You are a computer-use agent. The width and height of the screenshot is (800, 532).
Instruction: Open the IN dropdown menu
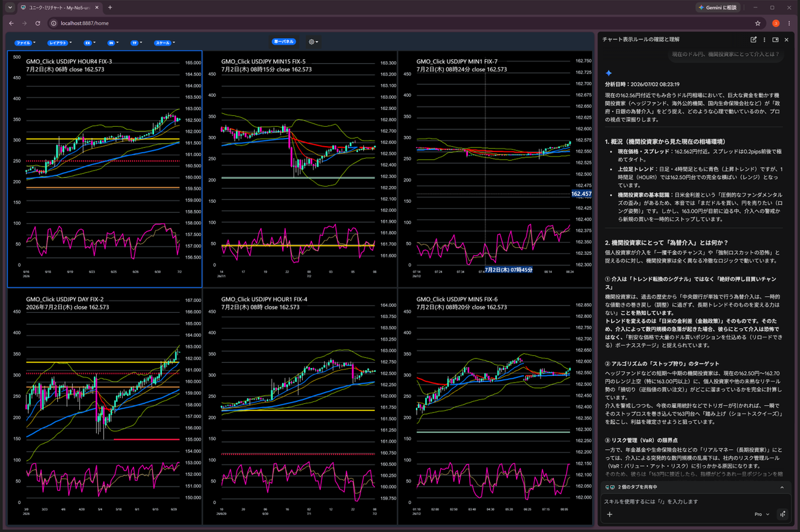point(113,42)
